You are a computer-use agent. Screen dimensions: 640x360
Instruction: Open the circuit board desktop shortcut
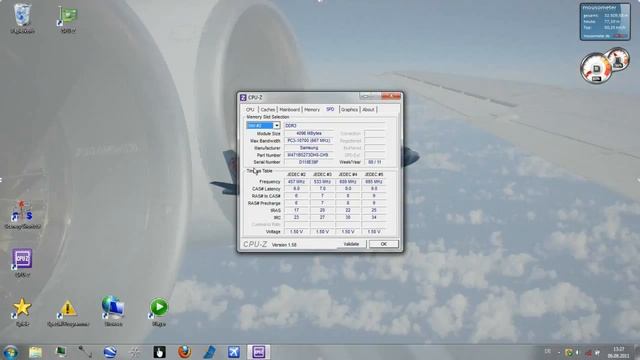(68, 19)
